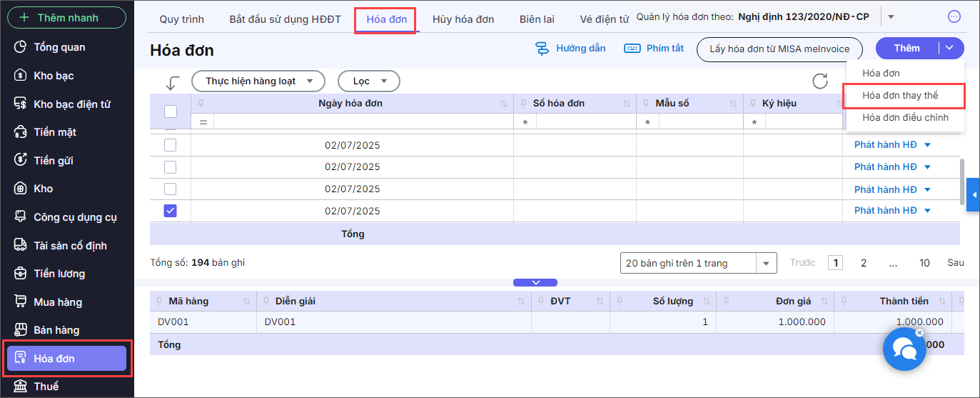This screenshot has height=398, width=980.
Task: Click Lấy hóa đơn từ MISA meInvoice
Action: (779, 49)
